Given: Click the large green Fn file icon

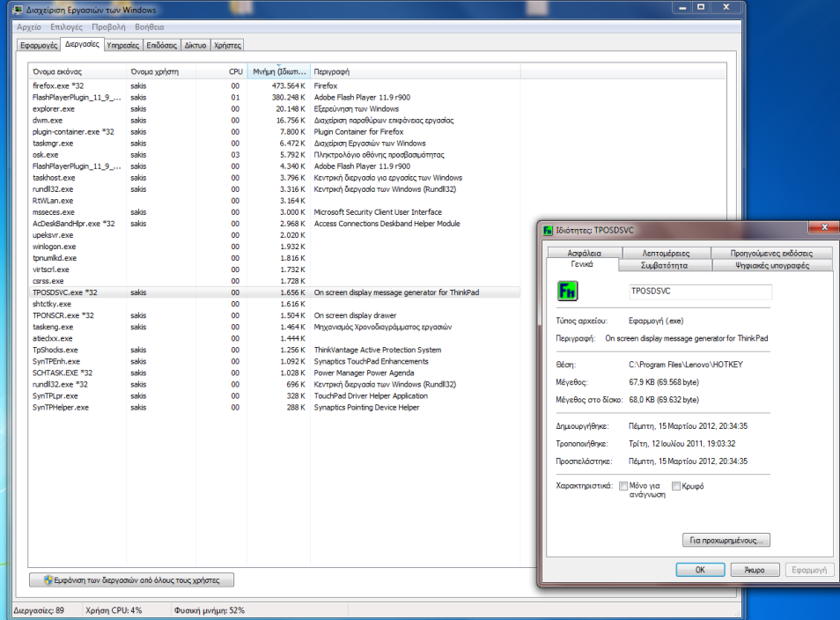Looking at the screenshot, I should [567, 292].
